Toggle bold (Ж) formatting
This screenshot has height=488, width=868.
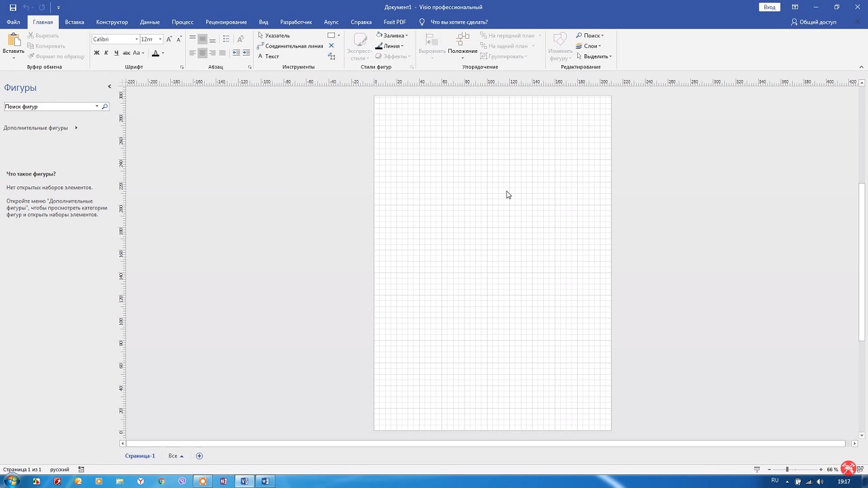point(96,53)
